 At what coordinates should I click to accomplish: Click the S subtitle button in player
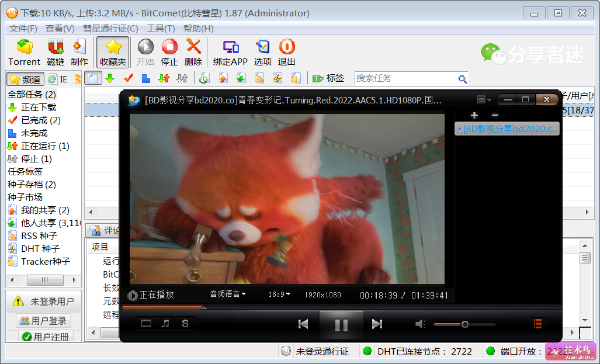(186, 324)
